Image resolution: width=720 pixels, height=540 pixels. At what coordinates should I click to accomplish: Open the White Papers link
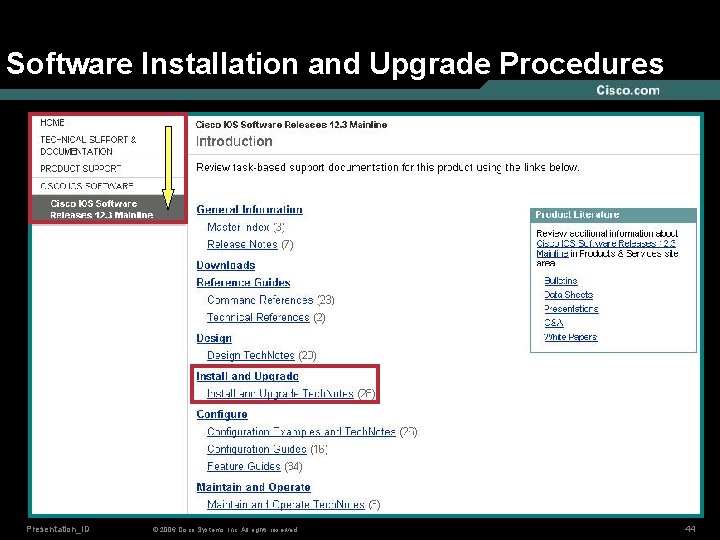pyautogui.click(x=570, y=337)
